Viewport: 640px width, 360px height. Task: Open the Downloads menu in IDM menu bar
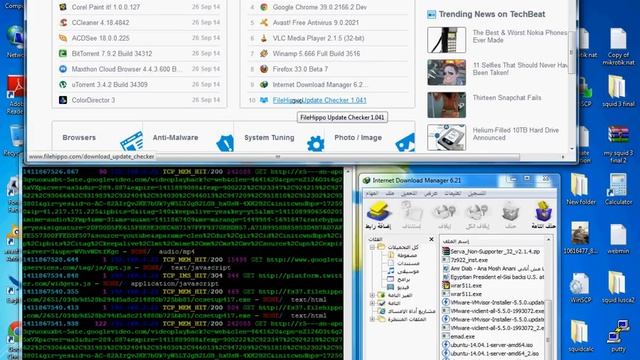point(409,193)
